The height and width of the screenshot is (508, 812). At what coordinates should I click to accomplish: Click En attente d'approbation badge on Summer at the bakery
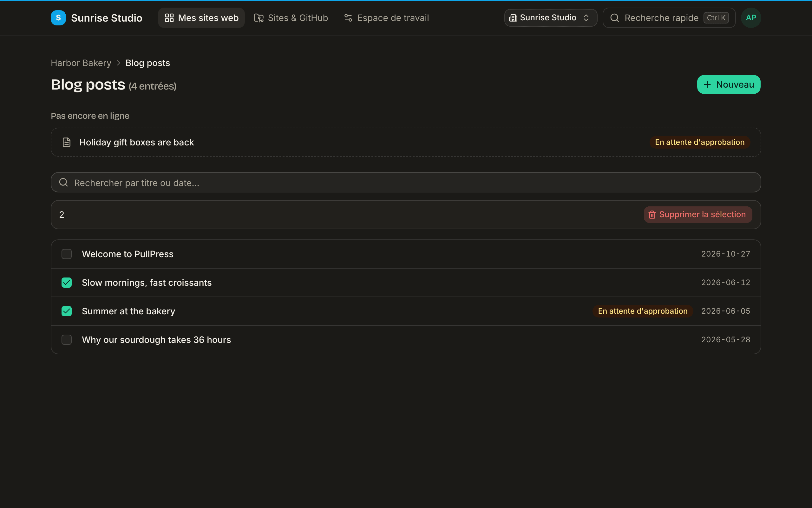(643, 311)
